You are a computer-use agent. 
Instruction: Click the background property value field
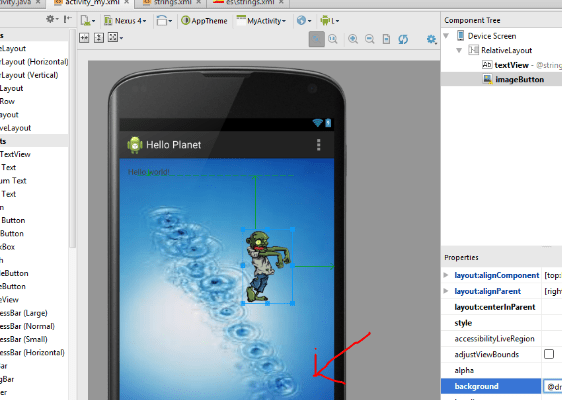tap(552, 386)
